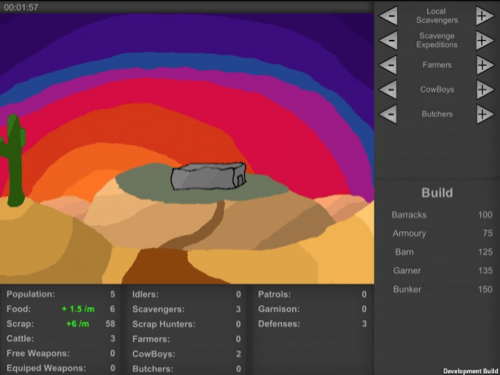Click the Farmers label between the arrows
The height and width of the screenshot is (375, 500).
437,65
